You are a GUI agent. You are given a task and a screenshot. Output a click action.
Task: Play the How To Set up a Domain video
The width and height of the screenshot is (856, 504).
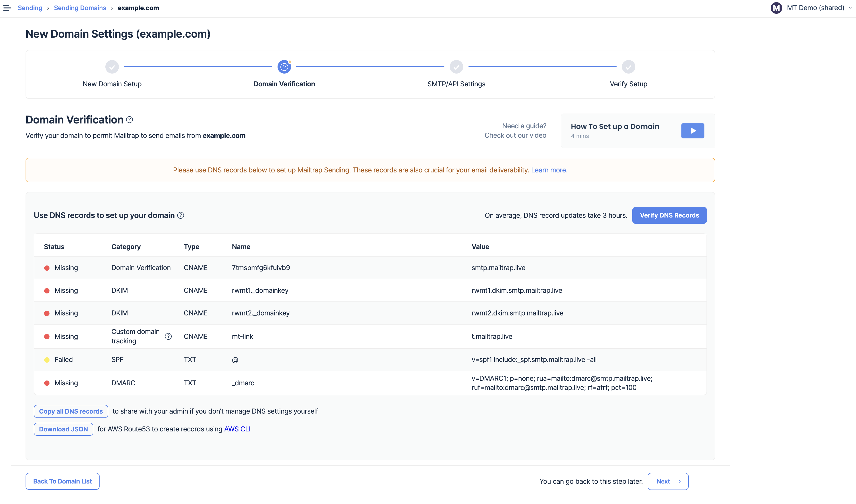693,130
